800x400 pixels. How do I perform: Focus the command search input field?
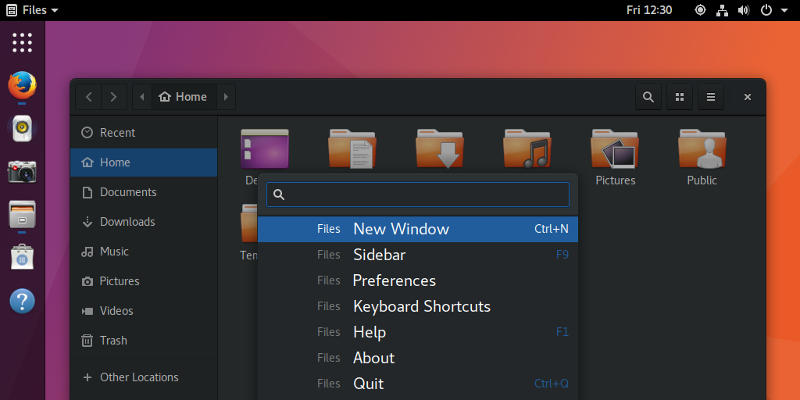coord(418,194)
